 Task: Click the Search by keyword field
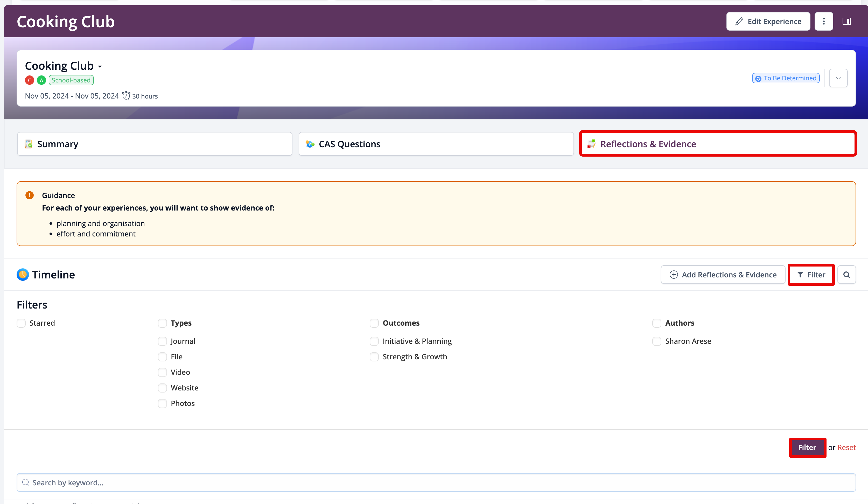tap(436, 482)
